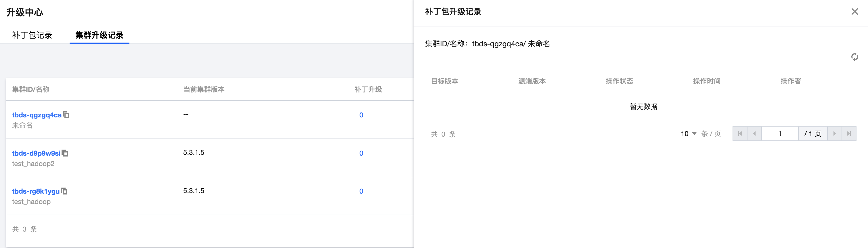Go to previous page of records

coord(754,134)
